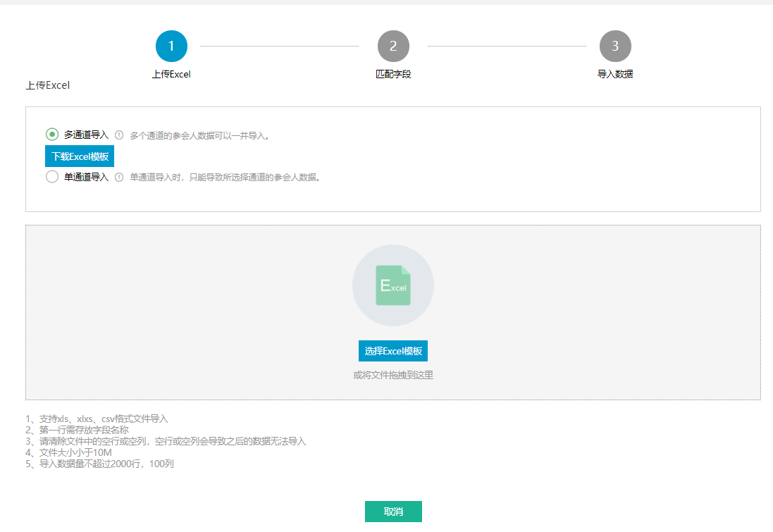Select the 多通道导入 radio button

[x=52, y=135]
